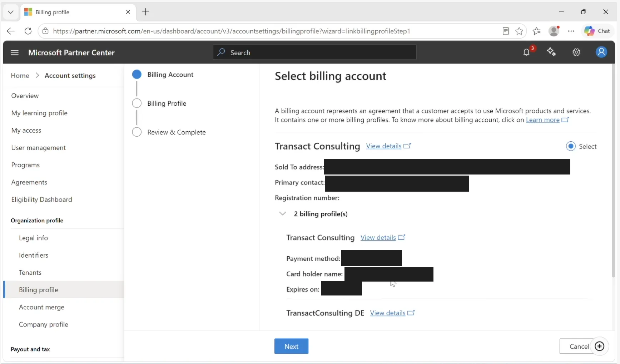This screenshot has width=620, height=364.
Task: Open a new browser tab
Action: click(145, 12)
